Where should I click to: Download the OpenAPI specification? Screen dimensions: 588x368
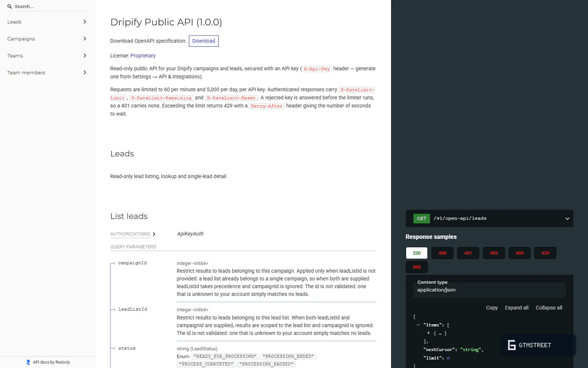tap(204, 41)
